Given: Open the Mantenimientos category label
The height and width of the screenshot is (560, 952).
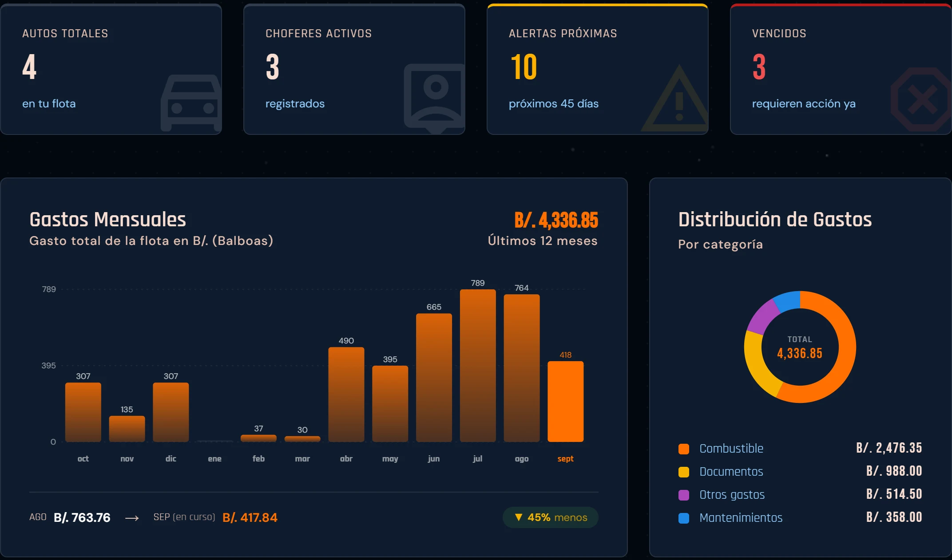Looking at the screenshot, I should click(741, 518).
